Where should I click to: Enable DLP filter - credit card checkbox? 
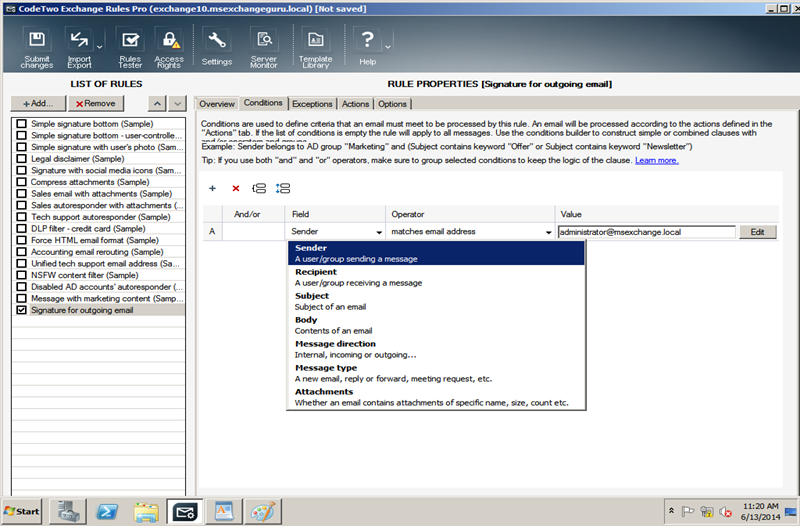pos(21,229)
